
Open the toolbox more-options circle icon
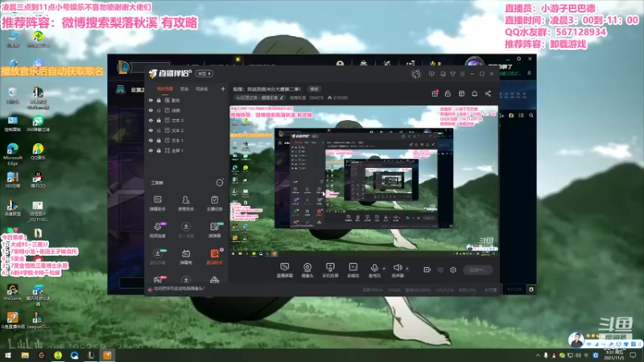220,183
